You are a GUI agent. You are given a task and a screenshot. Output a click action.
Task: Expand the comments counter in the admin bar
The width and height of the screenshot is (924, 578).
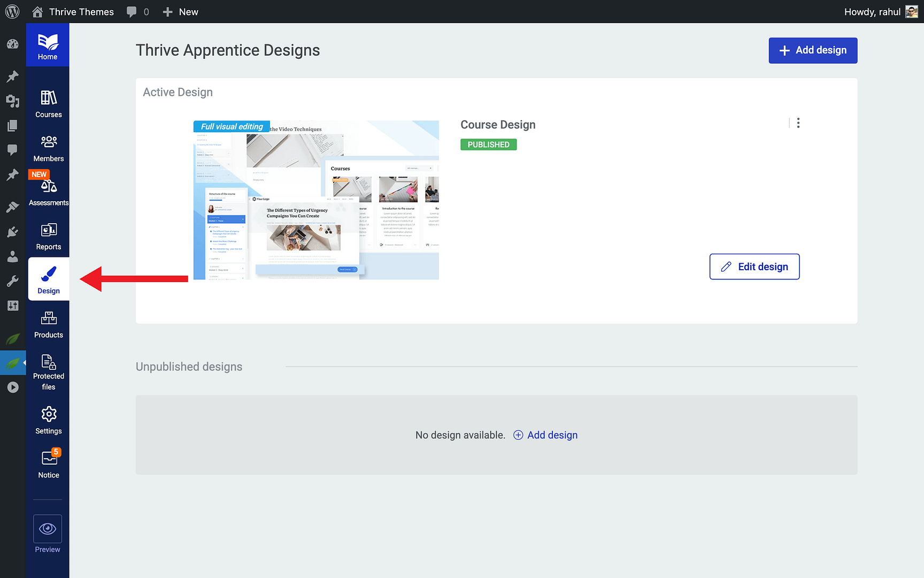coord(137,11)
